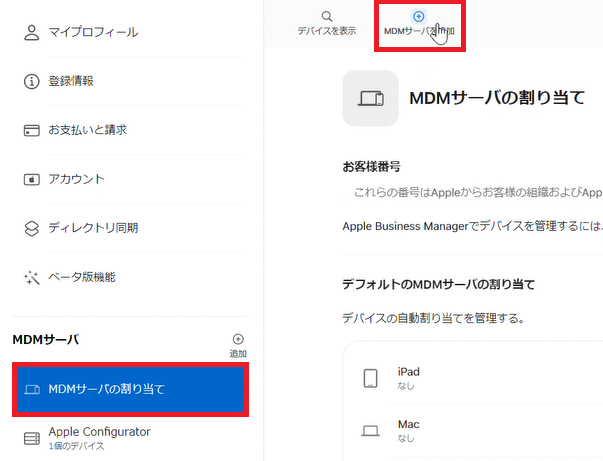Click the 1個のデバイス count text
The height and width of the screenshot is (461, 603).
76,446
